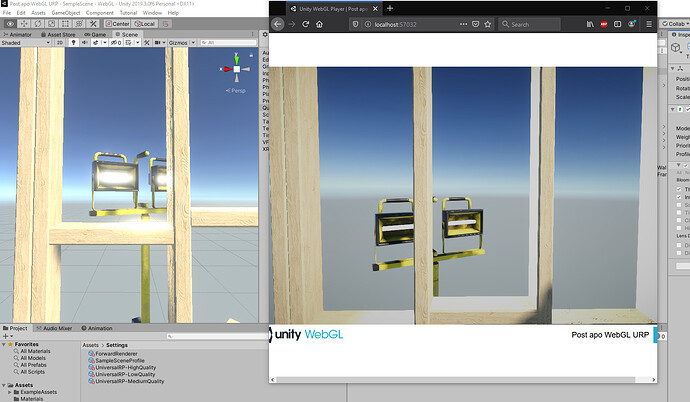Open the scene effects dropdown arrow
This screenshot has width=690, height=402.
point(105,43)
